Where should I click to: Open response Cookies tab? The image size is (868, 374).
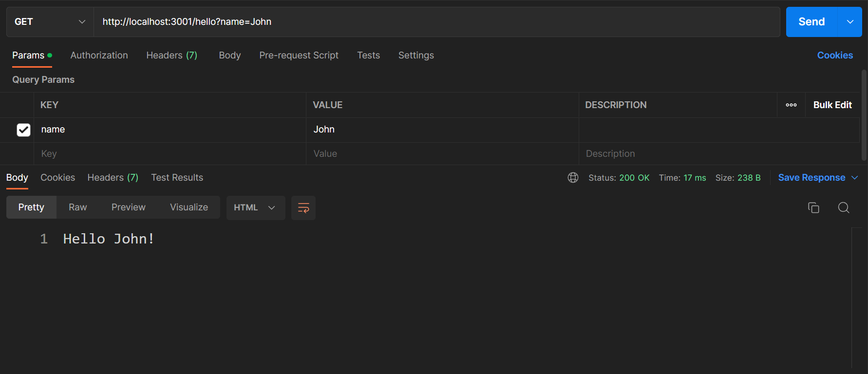tap(57, 178)
